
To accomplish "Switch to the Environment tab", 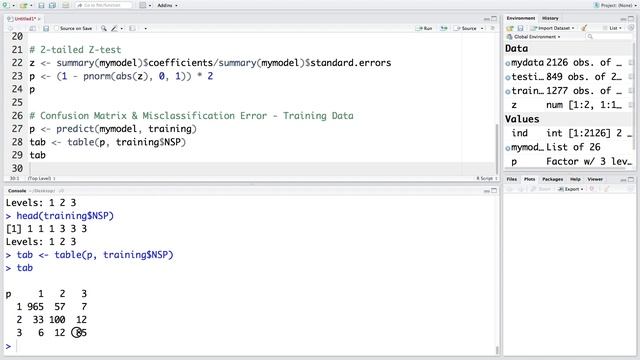I will point(520,18).
